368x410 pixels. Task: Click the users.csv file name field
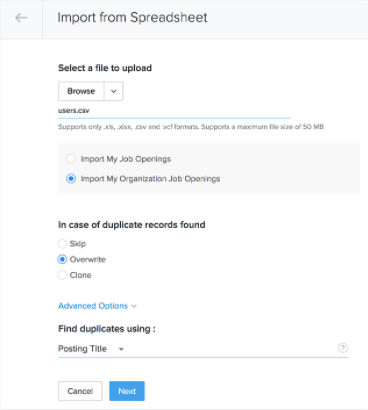[174, 111]
